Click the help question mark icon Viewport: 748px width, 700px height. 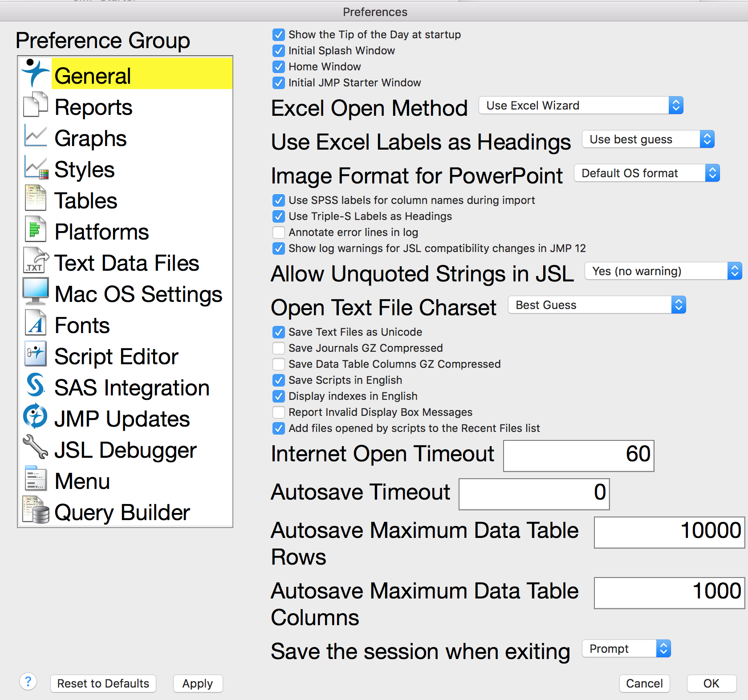[28, 683]
